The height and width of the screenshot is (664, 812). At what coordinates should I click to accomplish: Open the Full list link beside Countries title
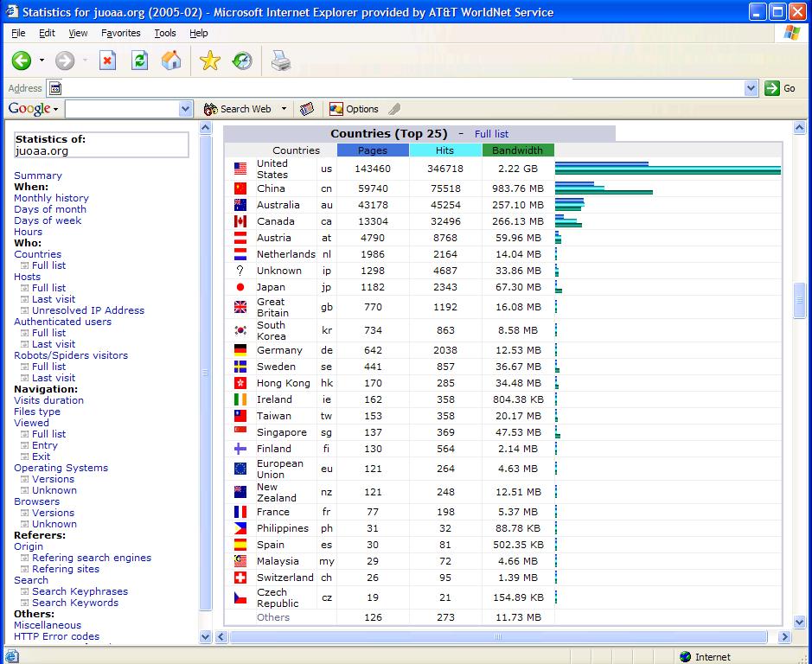[491, 134]
